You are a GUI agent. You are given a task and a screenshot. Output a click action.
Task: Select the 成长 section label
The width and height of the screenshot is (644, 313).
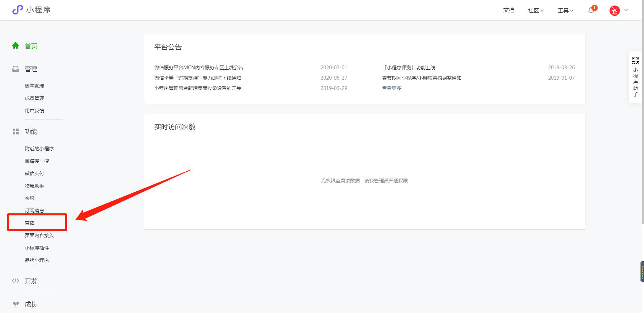click(x=31, y=304)
